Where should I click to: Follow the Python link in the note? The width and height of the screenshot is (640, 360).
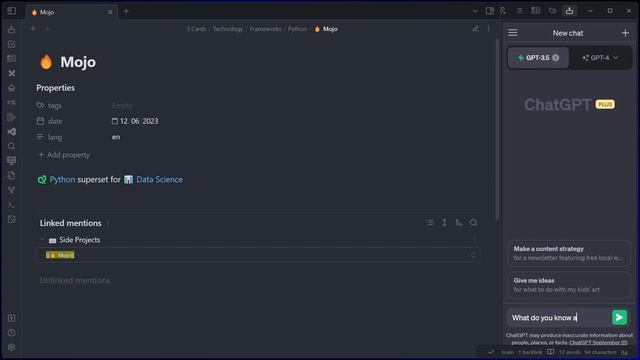tap(62, 180)
